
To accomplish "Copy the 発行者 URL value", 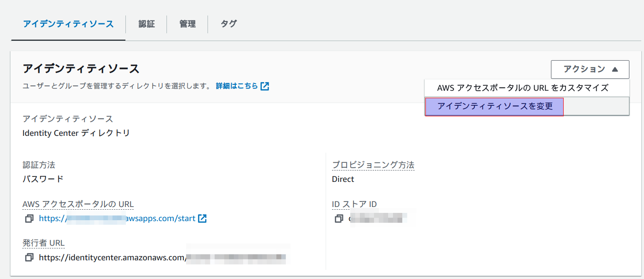I will click(x=29, y=258).
